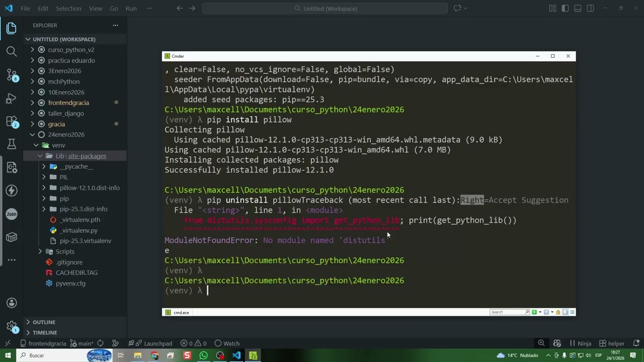Image resolution: width=644 pixels, height=362 pixels.
Task: Open the Copilot chat icon in title bar
Action: click(x=457, y=9)
